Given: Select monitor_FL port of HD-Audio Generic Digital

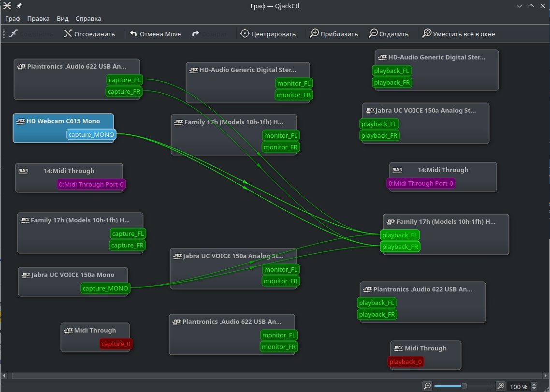Looking at the screenshot, I should (294, 83).
